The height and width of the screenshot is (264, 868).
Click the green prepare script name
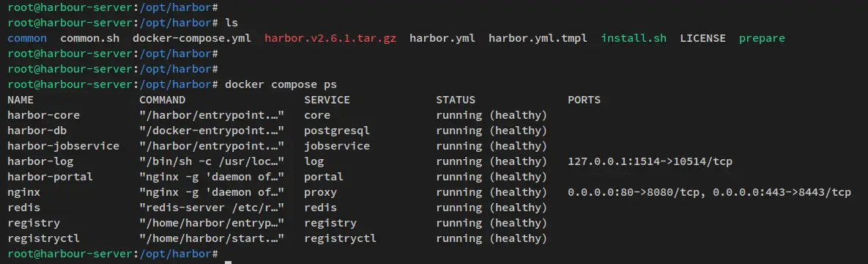pyautogui.click(x=763, y=39)
